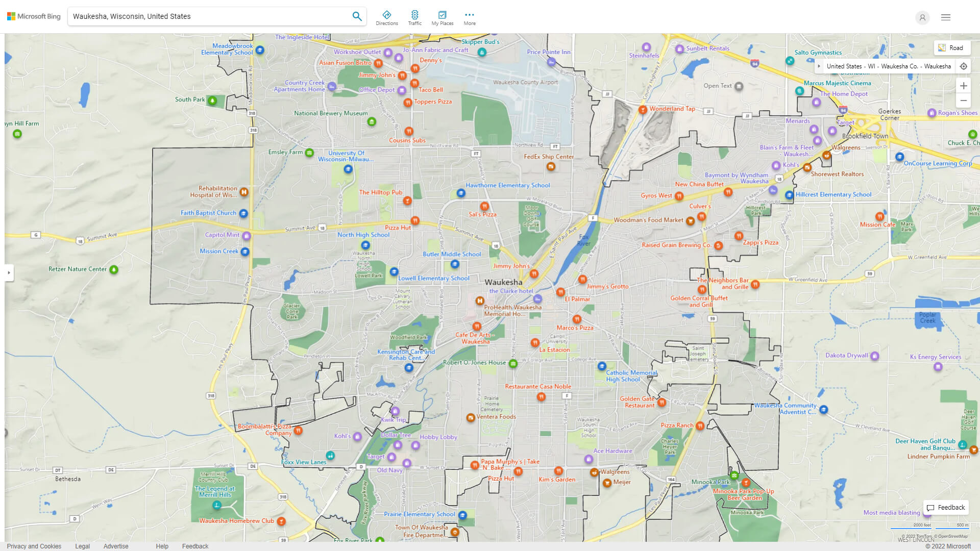This screenshot has height=551, width=980.
Task: Open the Road map style dropdown
Action: click(x=952, y=47)
